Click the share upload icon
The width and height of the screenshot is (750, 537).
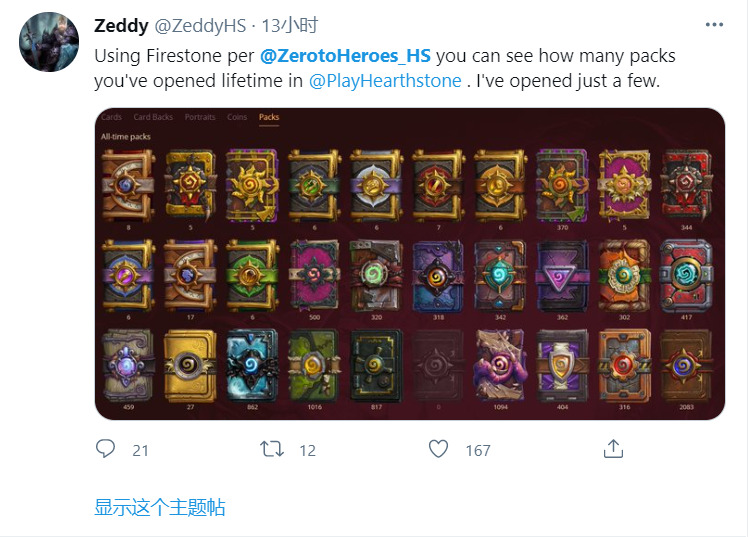point(613,449)
